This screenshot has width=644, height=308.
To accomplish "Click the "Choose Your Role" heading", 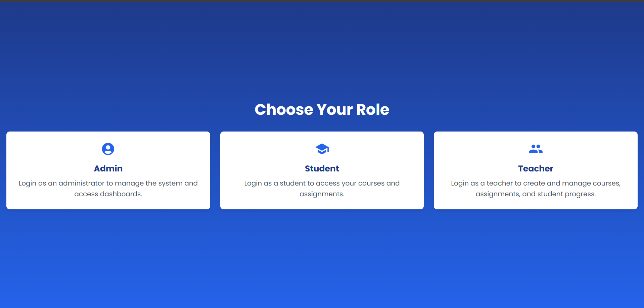I will [322, 110].
